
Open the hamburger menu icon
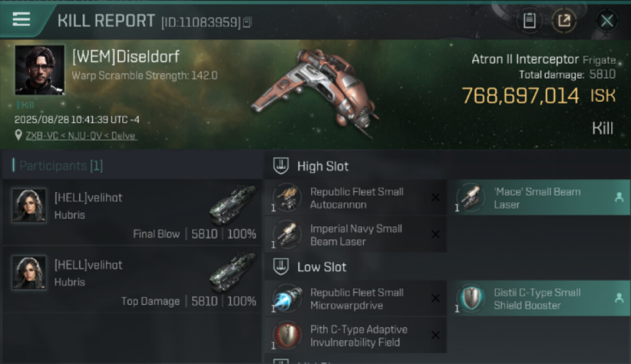[21, 19]
